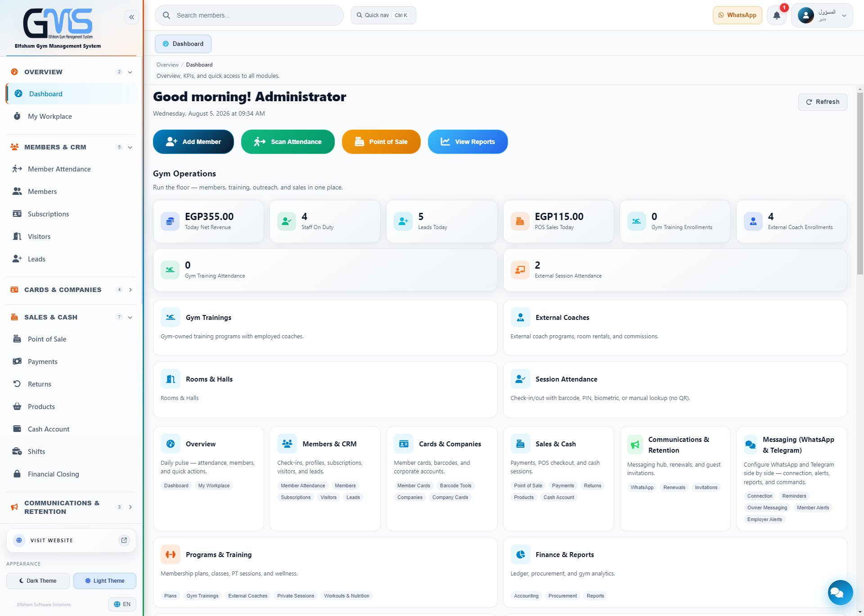The image size is (864, 616).
Task: Click the External Coaches card icon
Action: point(520,317)
